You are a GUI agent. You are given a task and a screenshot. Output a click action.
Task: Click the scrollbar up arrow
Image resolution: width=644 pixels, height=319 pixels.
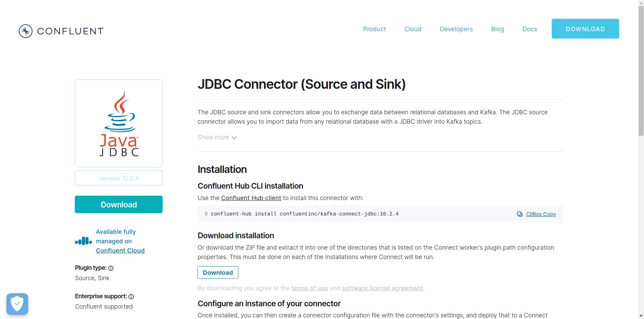pos(641,3)
